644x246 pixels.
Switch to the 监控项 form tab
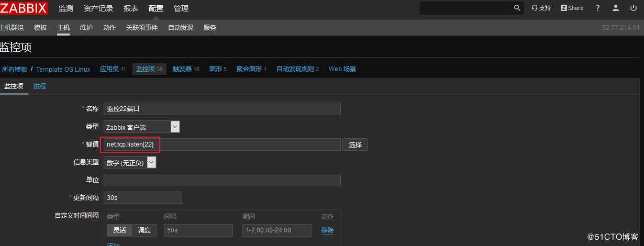14,86
